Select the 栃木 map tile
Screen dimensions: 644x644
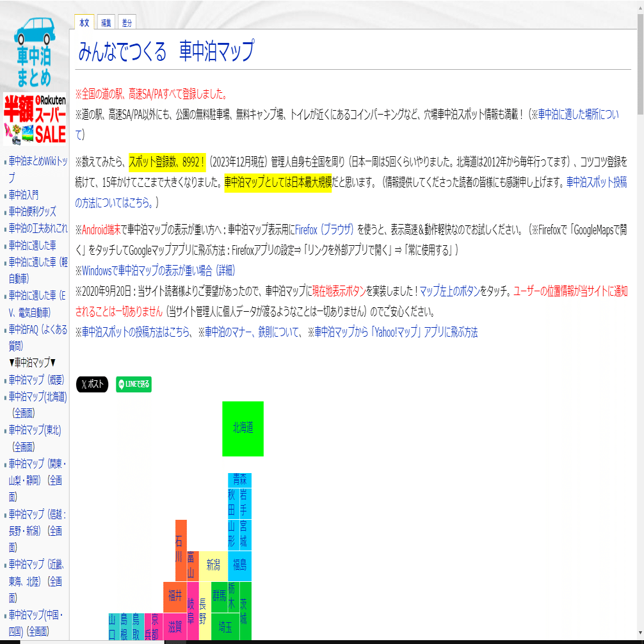pyautogui.click(x=233, y=597)
